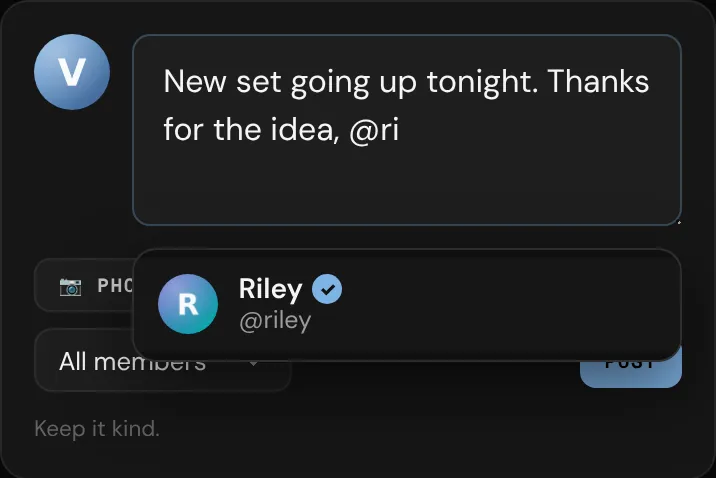Select the Riley mention suggestion

click(407, 305)
